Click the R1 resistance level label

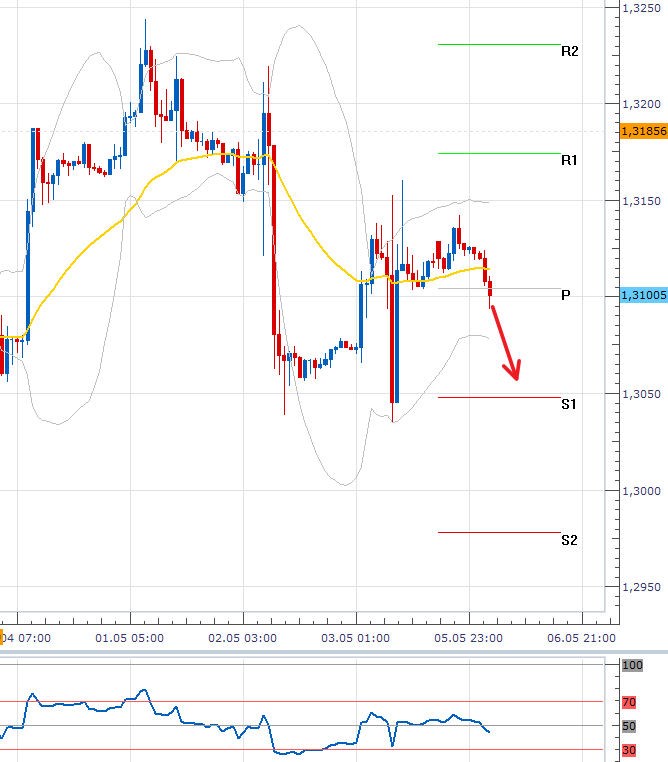coord(569,160)
